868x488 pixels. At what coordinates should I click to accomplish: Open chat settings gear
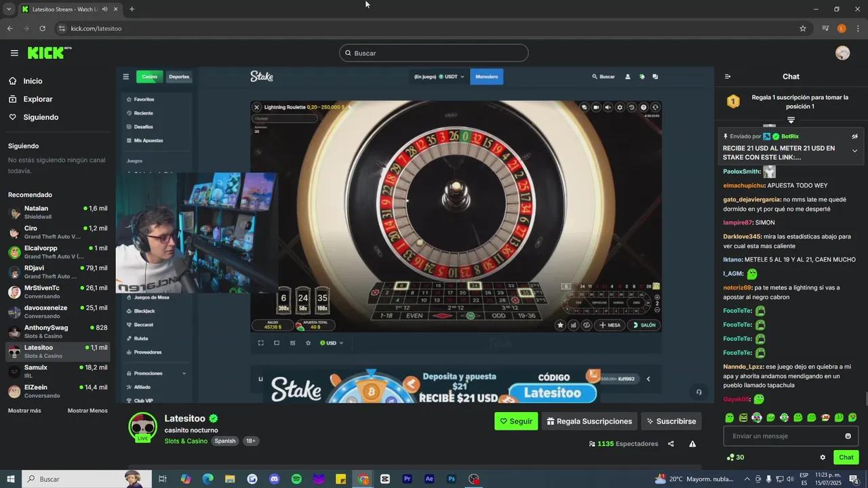(x=823, y=457)
